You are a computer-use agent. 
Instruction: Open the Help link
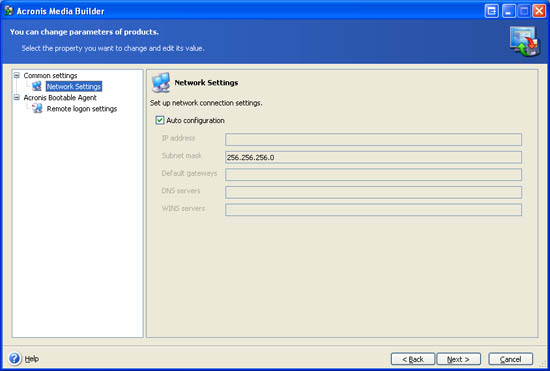pos(32,359)
